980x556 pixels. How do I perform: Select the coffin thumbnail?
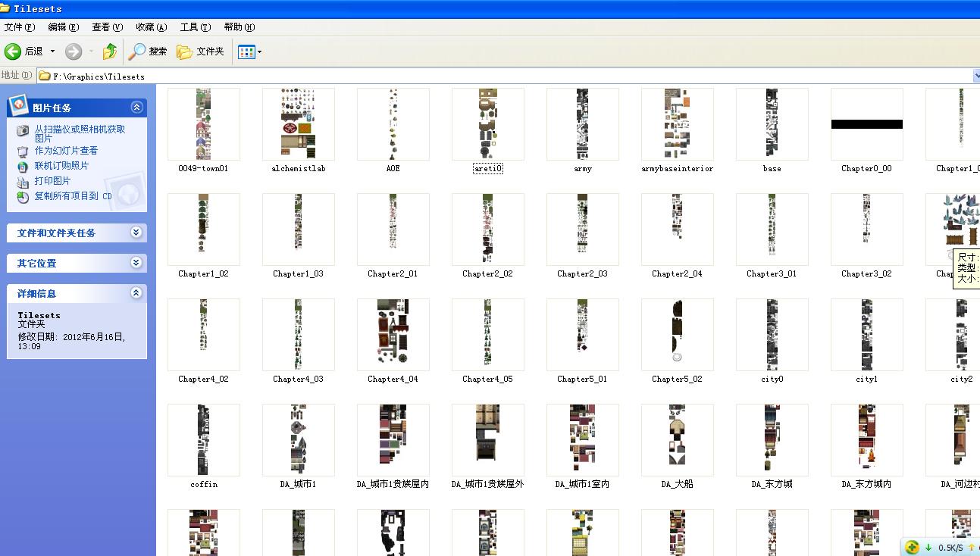coord(204,440)
